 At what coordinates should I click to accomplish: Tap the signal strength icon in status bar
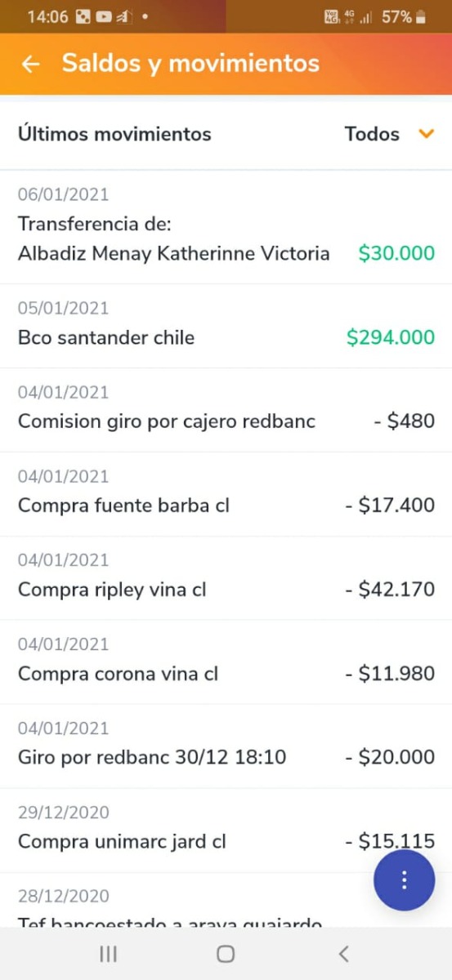point(367,16)
